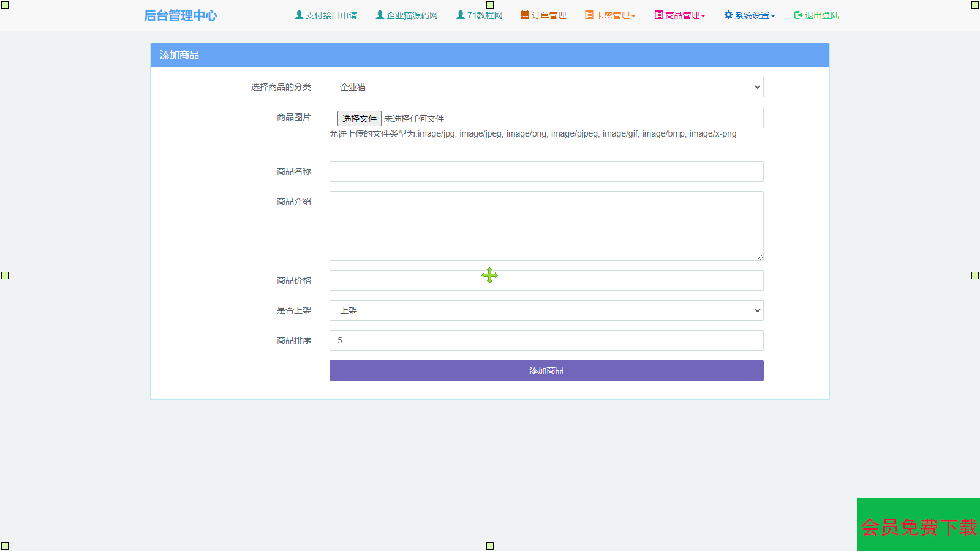980x551 pixels.
Task: Click inside the 商品介绍 text area
Action: [546, 225]
